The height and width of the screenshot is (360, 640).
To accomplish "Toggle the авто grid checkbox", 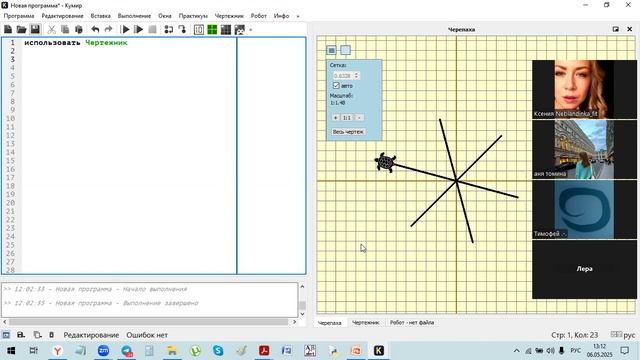I will pos(336,85).
